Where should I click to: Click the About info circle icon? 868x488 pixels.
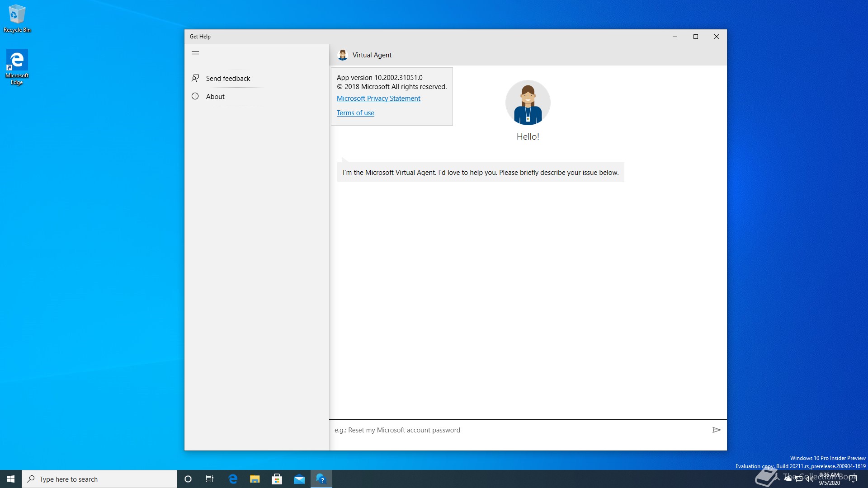[x=195, y=96]
